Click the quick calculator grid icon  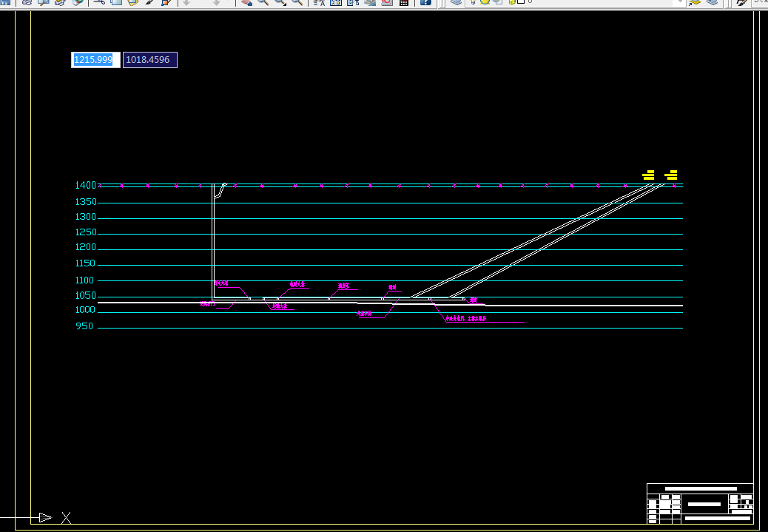click(x=403, y=2)
